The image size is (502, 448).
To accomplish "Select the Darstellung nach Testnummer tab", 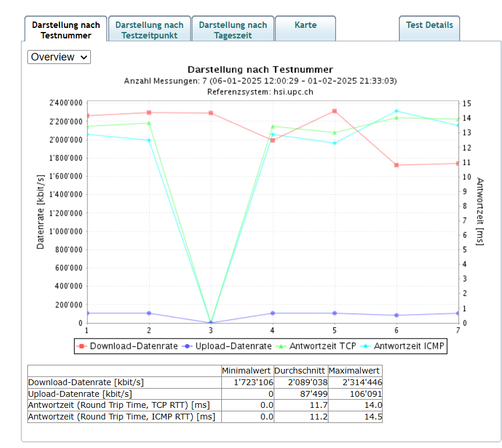I will (x=66, y=30).
